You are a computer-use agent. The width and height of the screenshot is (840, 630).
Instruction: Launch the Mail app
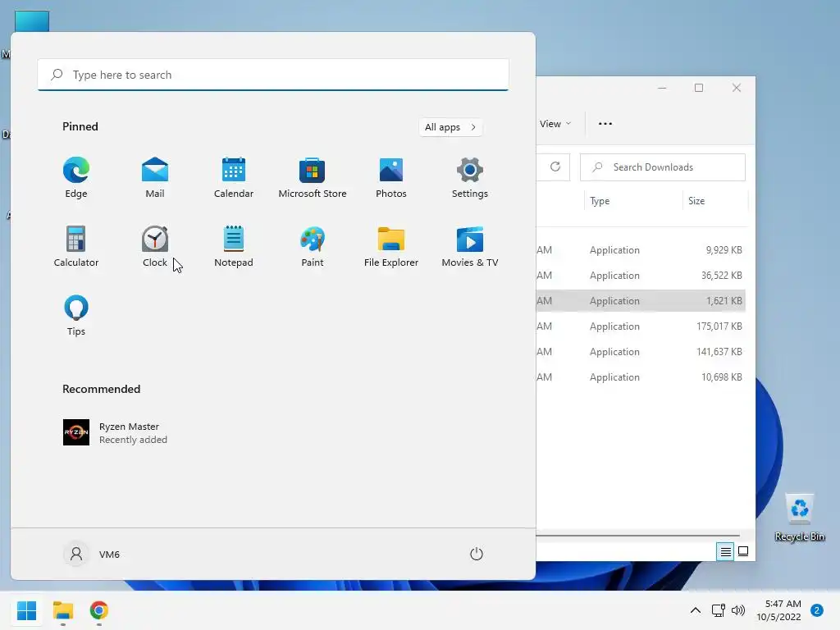click(x=155, y=178)
